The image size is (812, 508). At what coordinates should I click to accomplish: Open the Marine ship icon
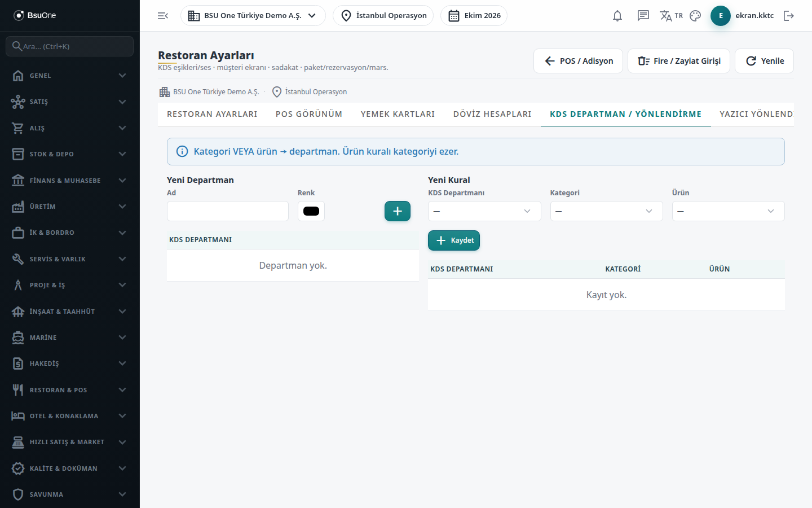click(x=18, y=338)
